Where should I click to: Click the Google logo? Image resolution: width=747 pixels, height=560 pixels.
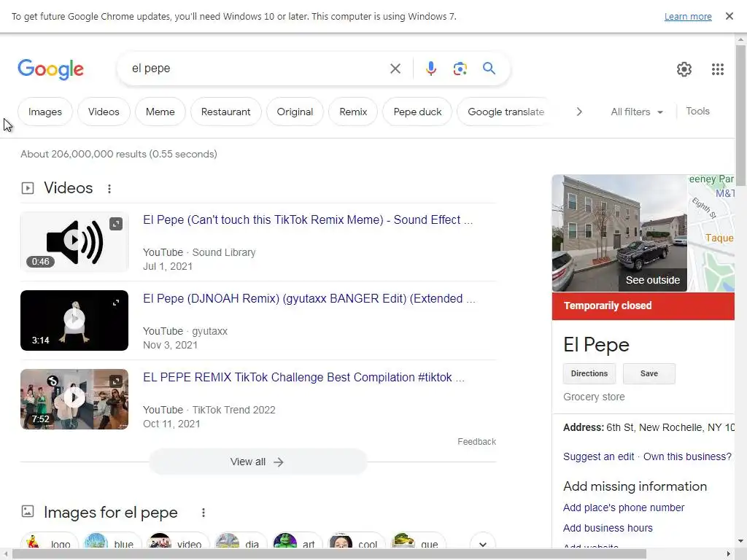pos(50,69)
